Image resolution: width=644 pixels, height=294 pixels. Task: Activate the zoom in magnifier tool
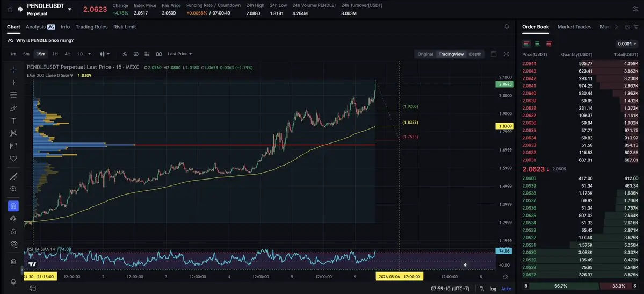[13, 189]
